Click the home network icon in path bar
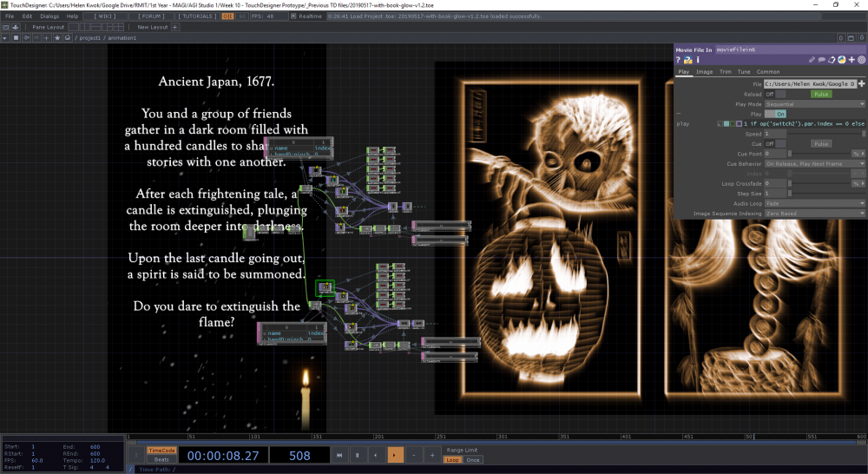The width and height of the screenshot is (868, 474). coord(68,37)
